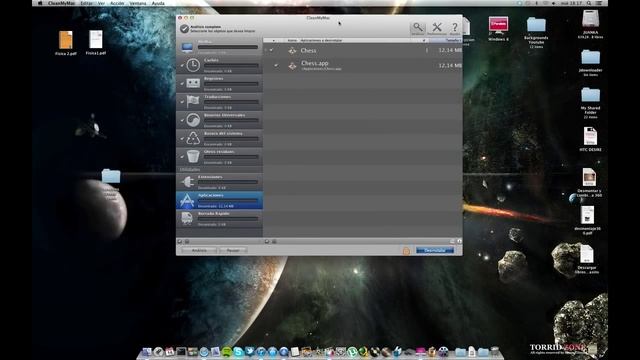
Task: Select the JUANKA hard drive desktop icon
Action: click(x=590, y=19)
